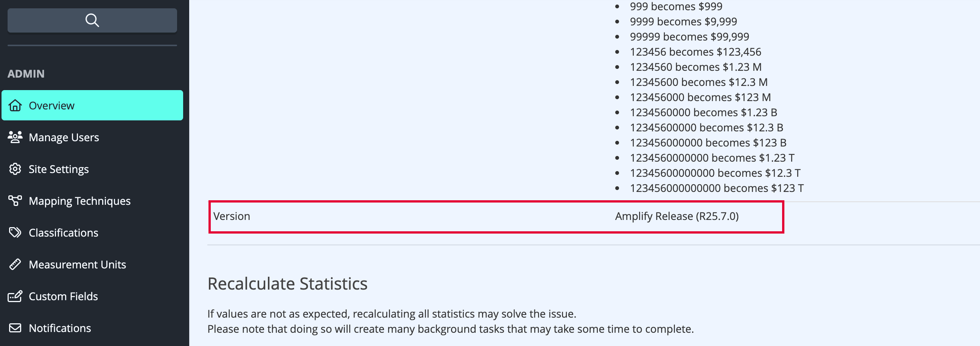Click the Notifications envelope icon
Viewport: 980px width, 346px height.
(15, 328)
